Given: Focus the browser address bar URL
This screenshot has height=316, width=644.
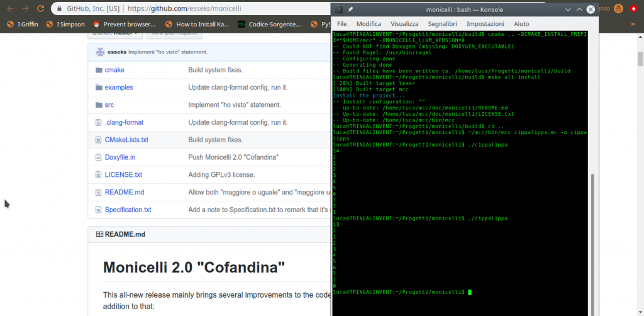Looking at the screenshot, I should coord(184,8).
